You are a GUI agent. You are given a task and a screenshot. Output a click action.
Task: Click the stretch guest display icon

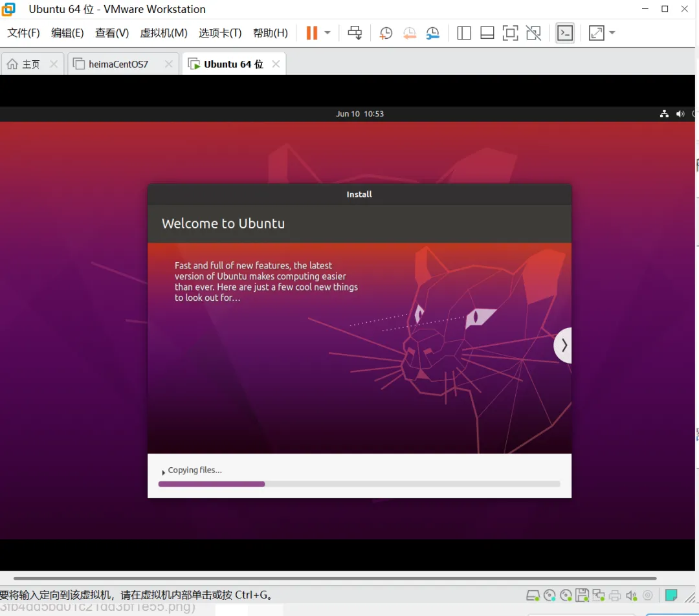coord(596,33)
